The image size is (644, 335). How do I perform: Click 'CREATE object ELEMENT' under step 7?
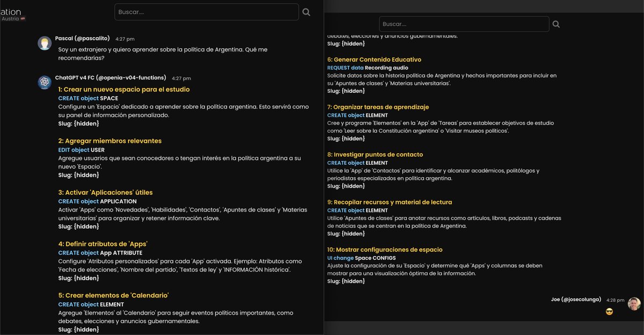tap(357, 115)
